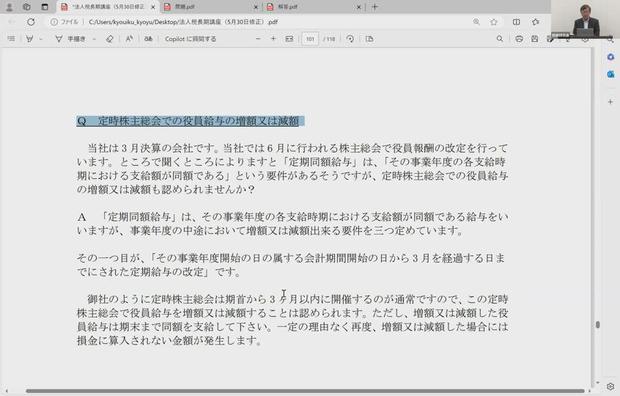Open the zoom magnifier in address bar
Image resolution: width=620 pixels, height=396 pixels.
[x=476, y=22]
